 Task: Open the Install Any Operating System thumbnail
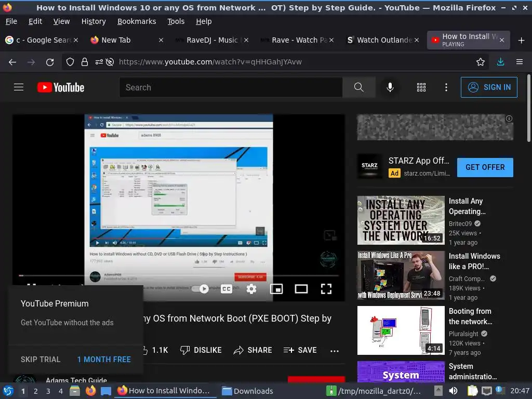click(401, 220)
